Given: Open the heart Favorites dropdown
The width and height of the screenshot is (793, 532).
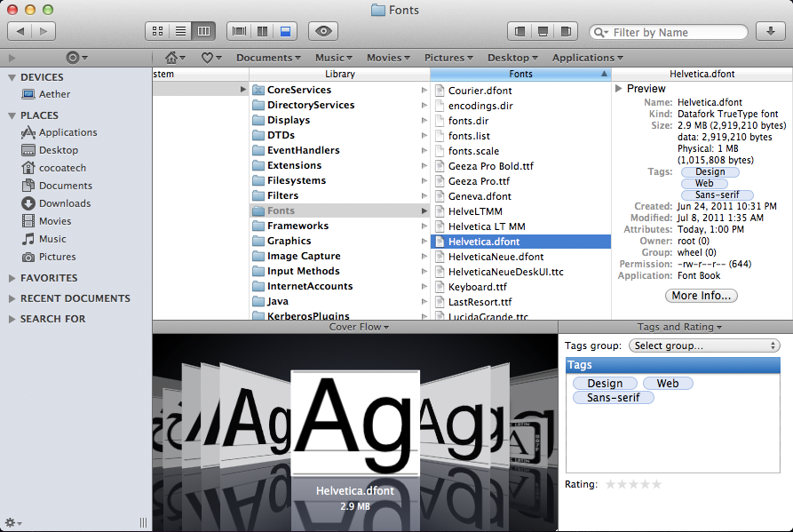Looking at the screenshot, I should [x=211, y=58].
